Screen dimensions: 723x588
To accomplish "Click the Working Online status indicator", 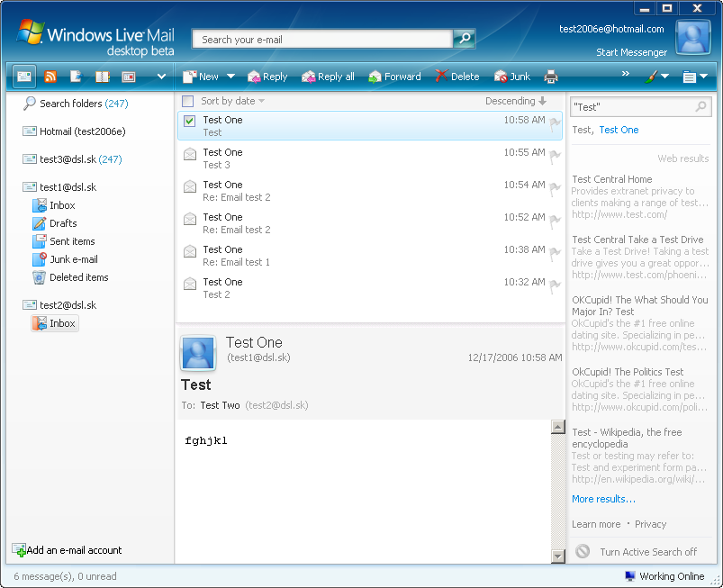I will [664, 576].
